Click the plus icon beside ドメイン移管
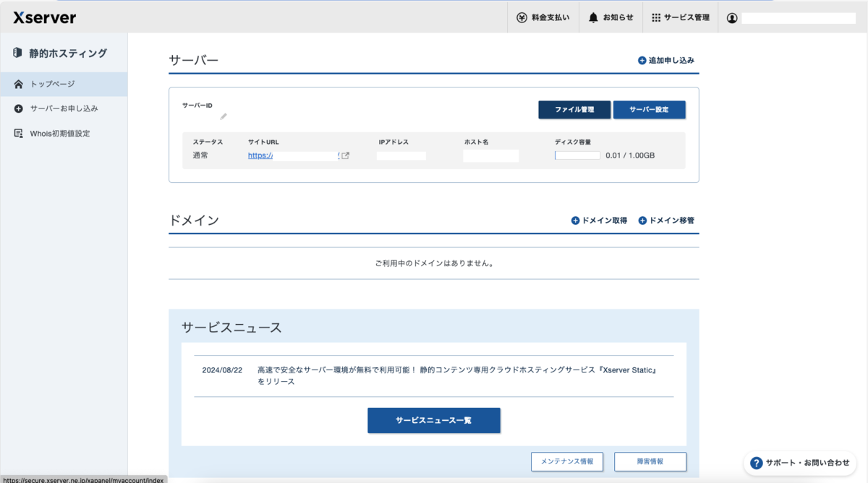Screen dimensions: 868x483 (x=642, y=220)
